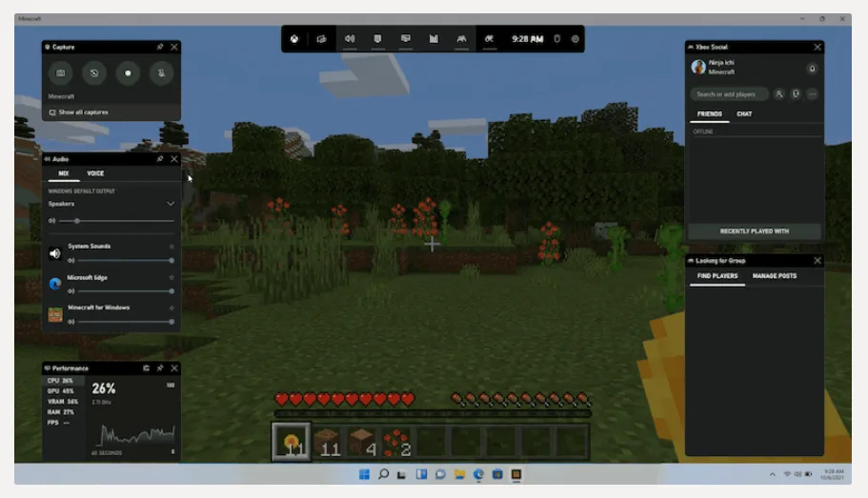Favorite System Sounds with star
Viewport: 868px width, 498px height.
point(172,247)
